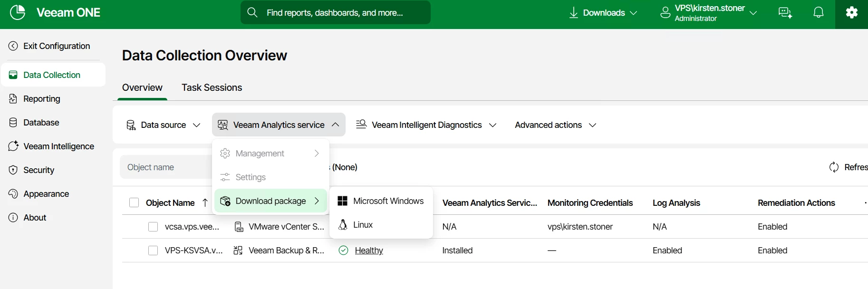
Task: Click the Database sidebar icon
Action: point(13,123)
